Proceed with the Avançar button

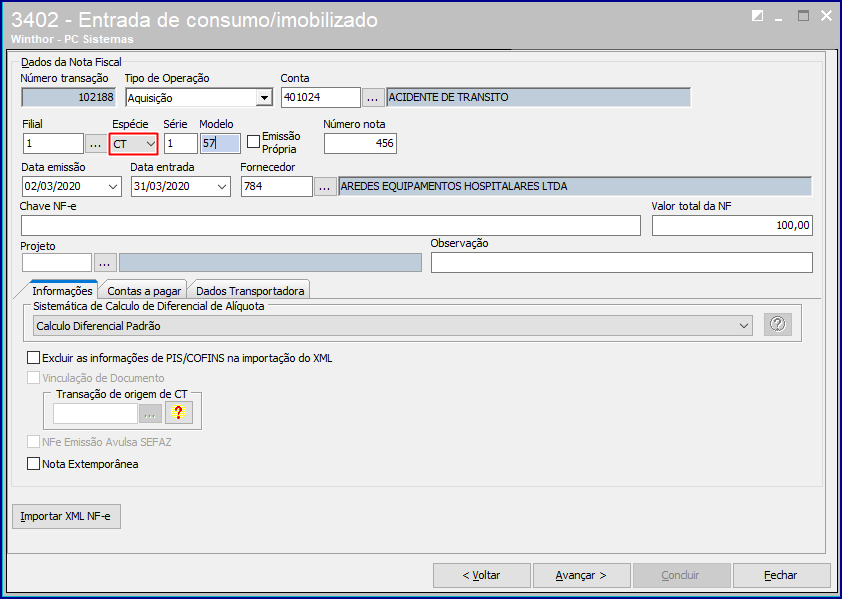click(x=582, y=575)
